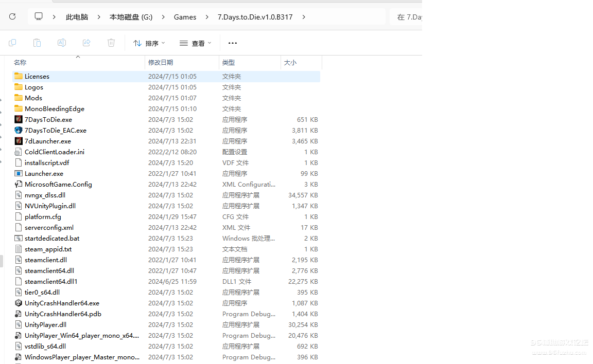
Task: Click the share icon in toolbar
Action: [86, 43]
